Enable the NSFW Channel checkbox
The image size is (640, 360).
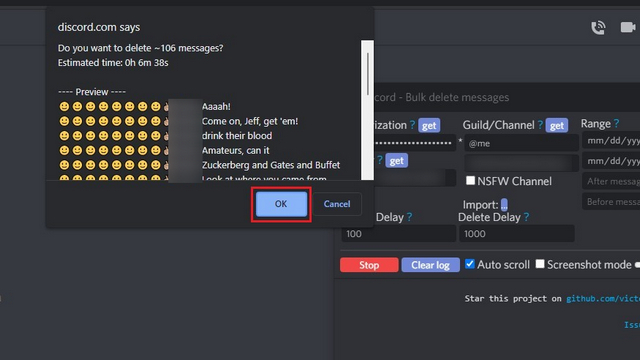tap(470, 180)
